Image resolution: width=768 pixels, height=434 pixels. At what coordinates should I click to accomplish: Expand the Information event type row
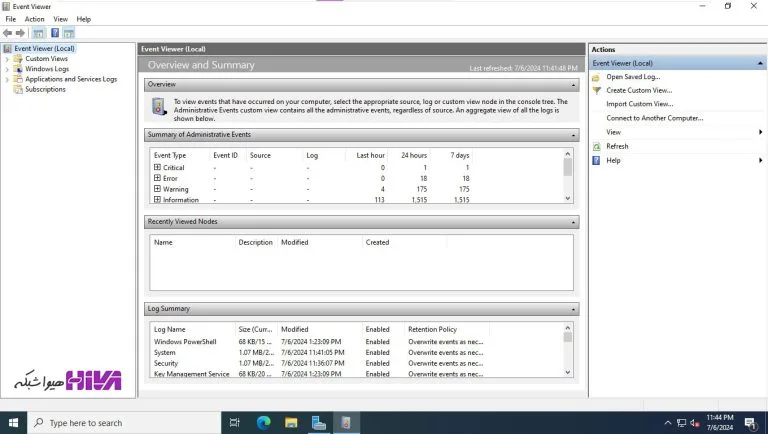tap(157, 199)
